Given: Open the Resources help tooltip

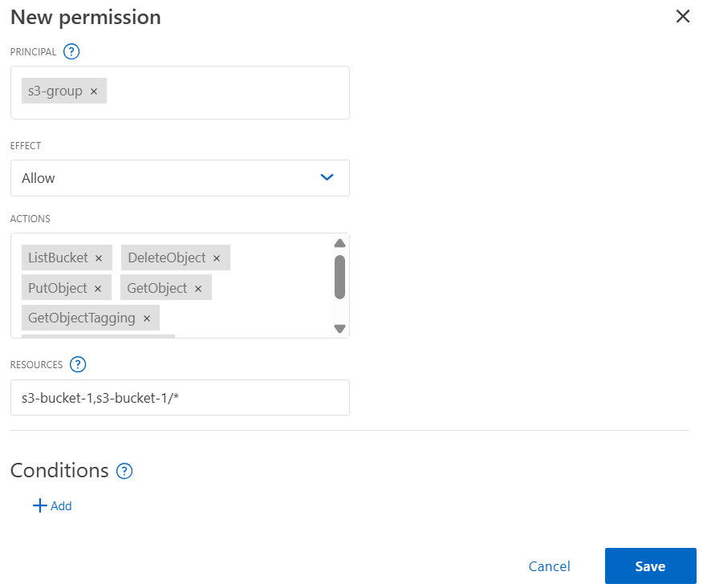Looking at the screenshot, I should tap(78, 364).
